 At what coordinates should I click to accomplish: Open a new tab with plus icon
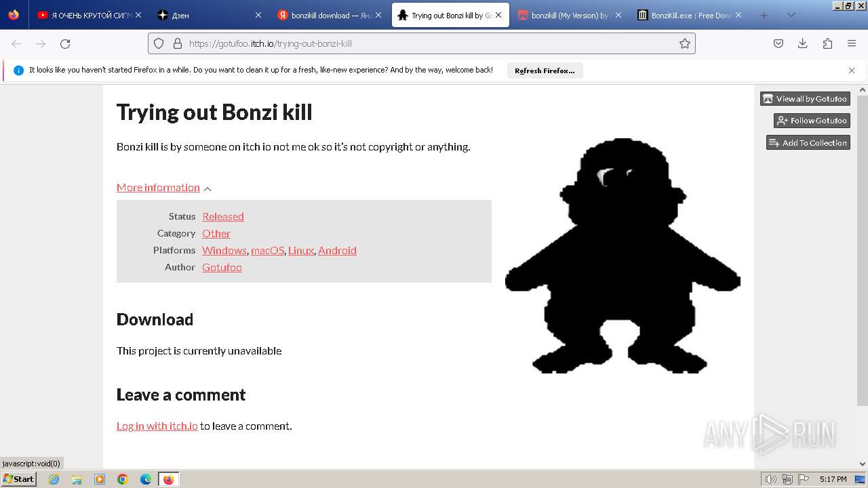[764, 15]
